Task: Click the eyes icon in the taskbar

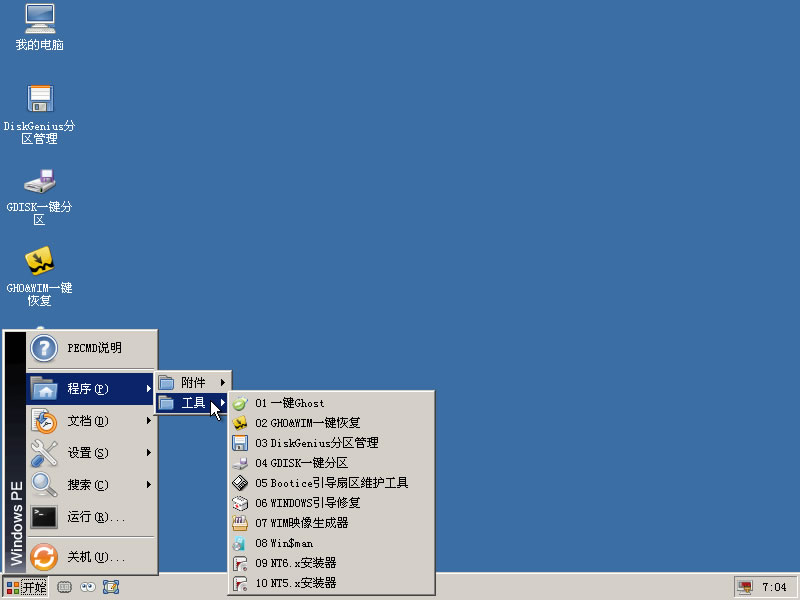Action: (87, 587)
